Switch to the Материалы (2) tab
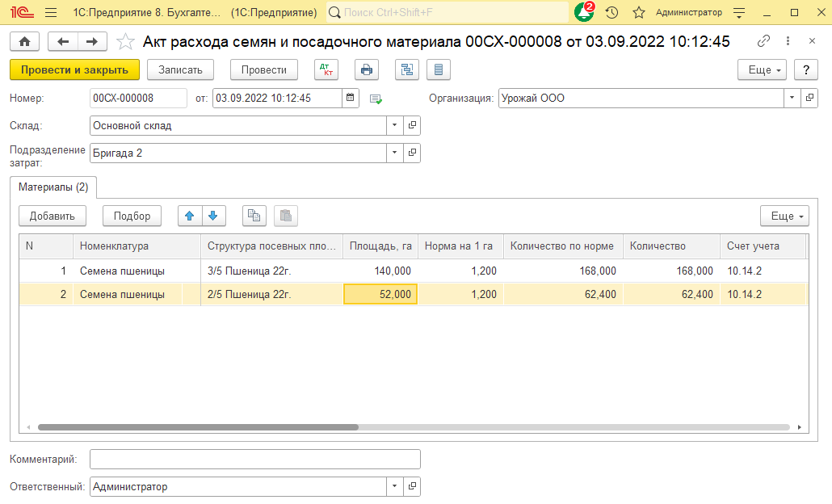 pyautogui.click(x=53, y=187)
